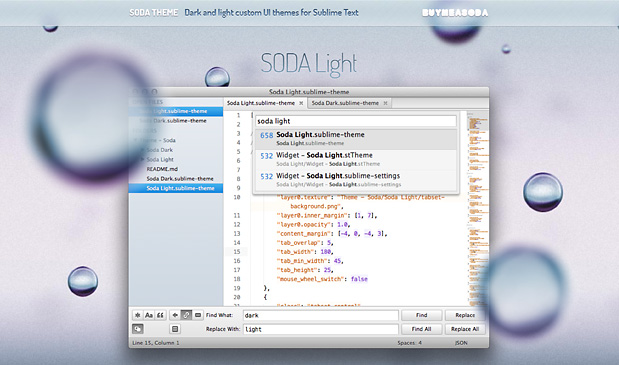Click the Replace button
Viewport: 619px width, 365px height.
465,315
